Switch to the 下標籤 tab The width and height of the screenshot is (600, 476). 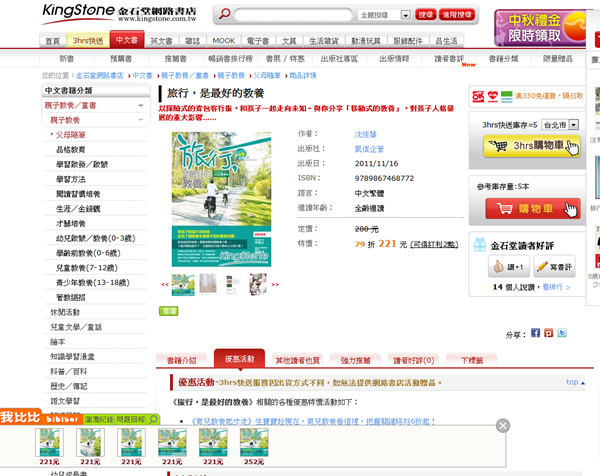(x=471, y=360)
